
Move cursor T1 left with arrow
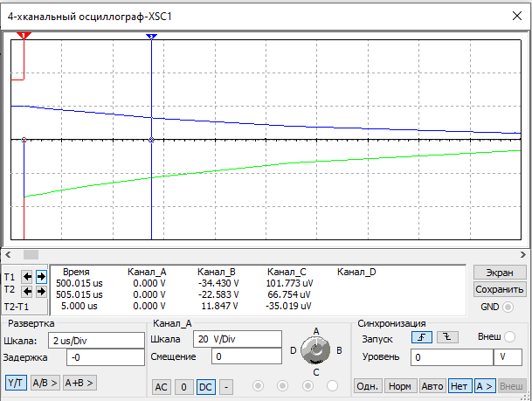[27, 277]
